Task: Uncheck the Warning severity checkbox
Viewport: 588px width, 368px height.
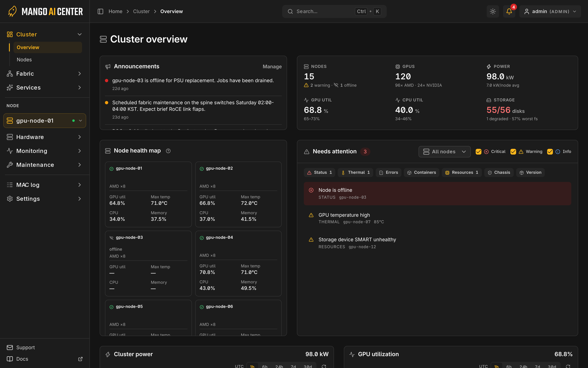Action: click(513, 152)
